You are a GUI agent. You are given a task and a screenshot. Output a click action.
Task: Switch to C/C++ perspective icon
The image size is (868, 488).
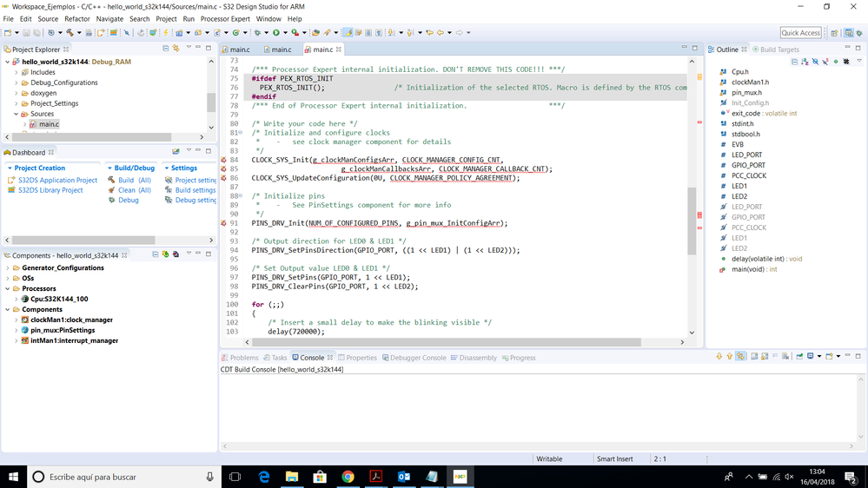coord(849,33)
